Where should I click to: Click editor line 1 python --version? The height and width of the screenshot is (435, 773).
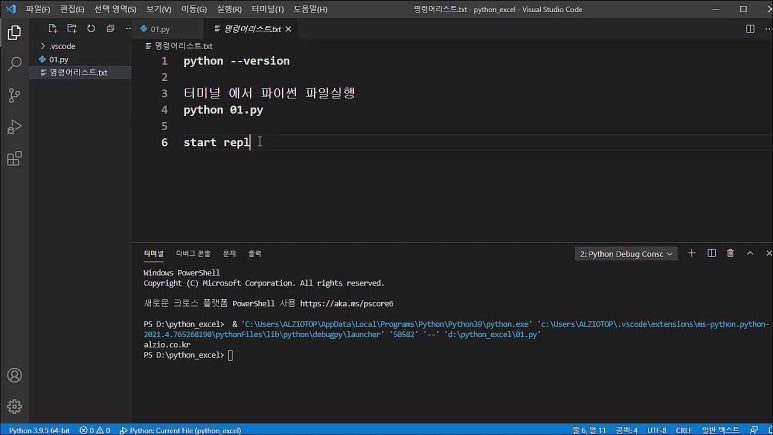pyautogui.click(x=237, y=61)
